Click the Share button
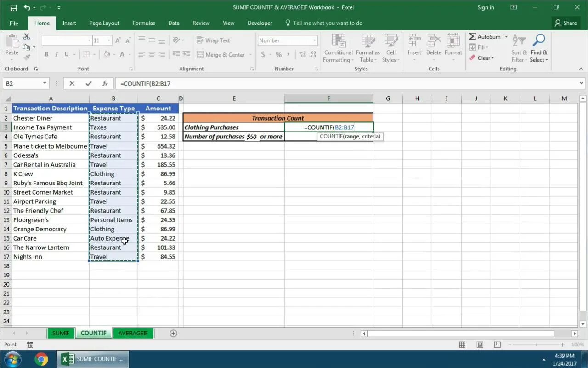The height and width of the screenshot is (368, 588). pos(565,23)
